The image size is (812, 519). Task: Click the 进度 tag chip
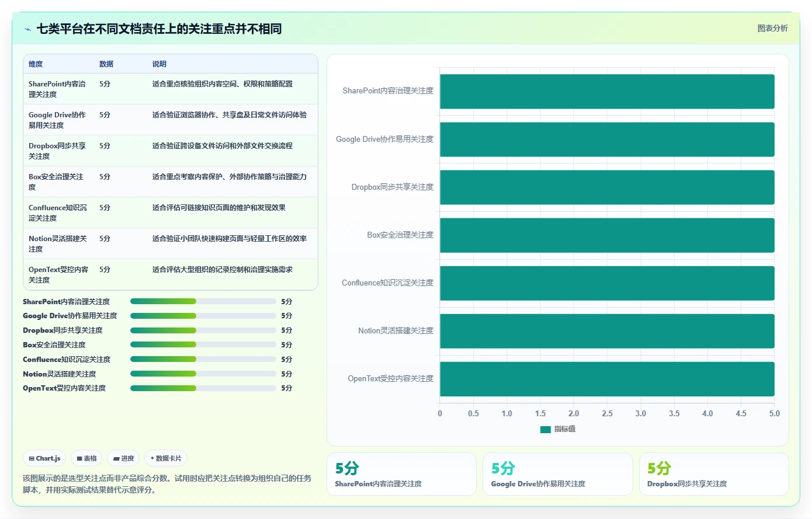click(123, 458)
